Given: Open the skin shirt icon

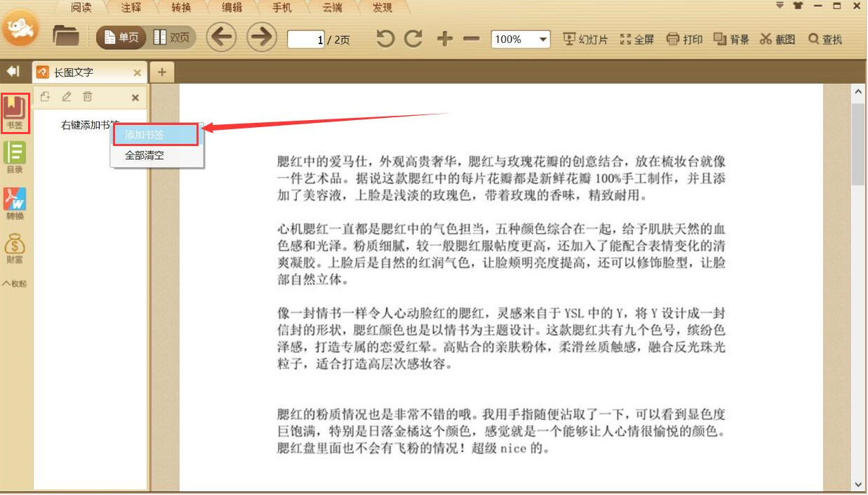Looking at the screenshot, I should pos(798,6).
